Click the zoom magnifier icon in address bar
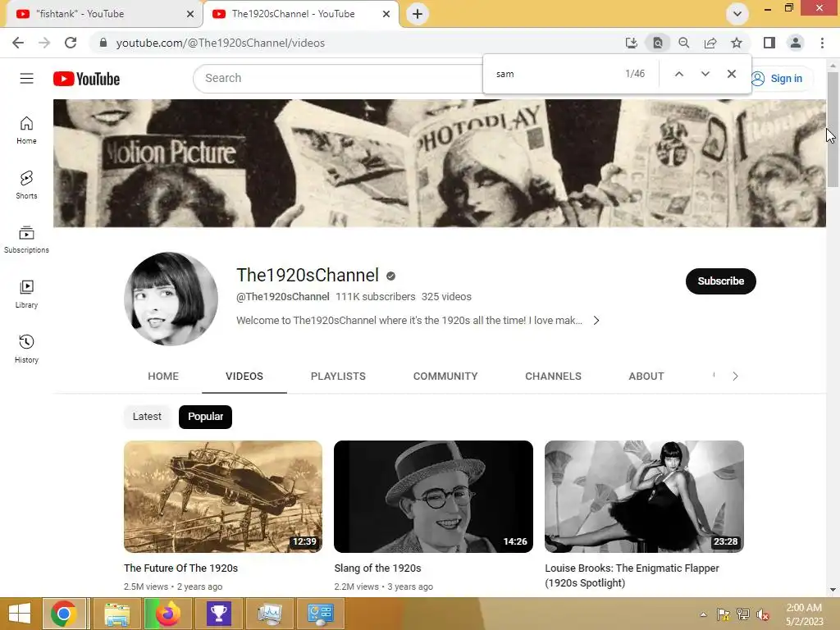This screenshot has width=840, height=630. point(684,43)
